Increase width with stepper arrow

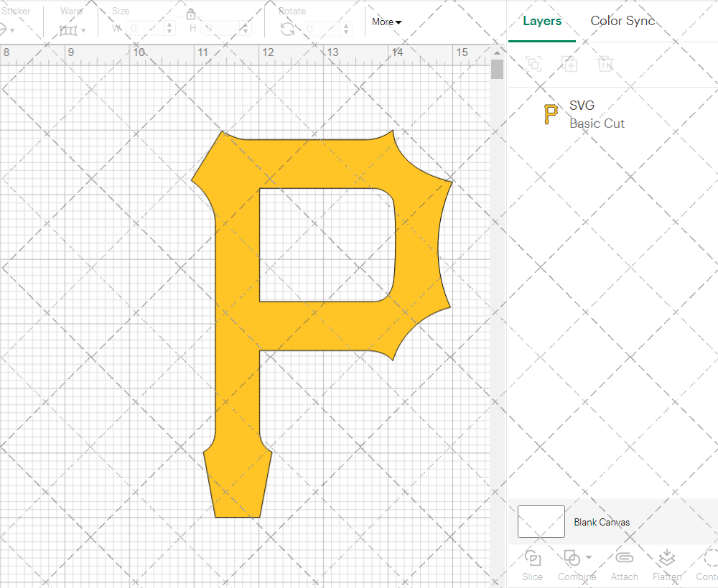[x=170, y=24]
